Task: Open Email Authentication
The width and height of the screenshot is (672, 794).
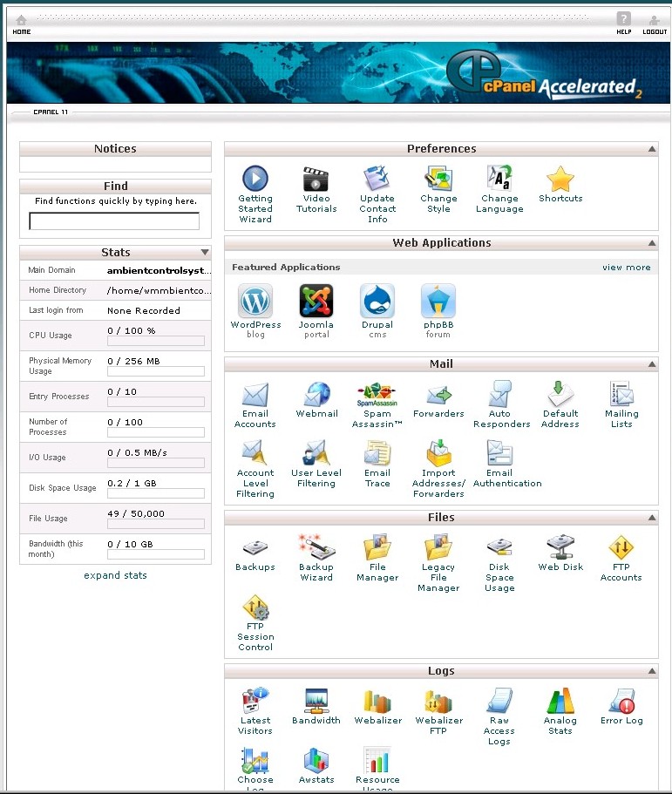Action: point(507,465)
